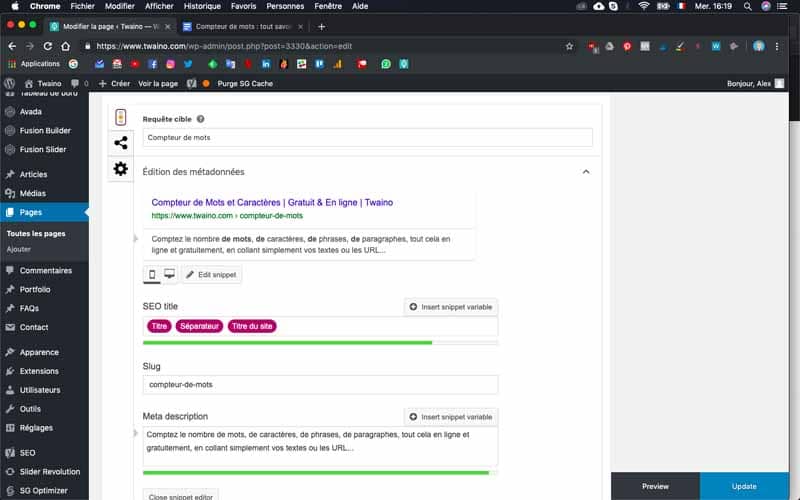Open a new Chrome tab
The image size is (800, 500).
click(x=321, y=27)
